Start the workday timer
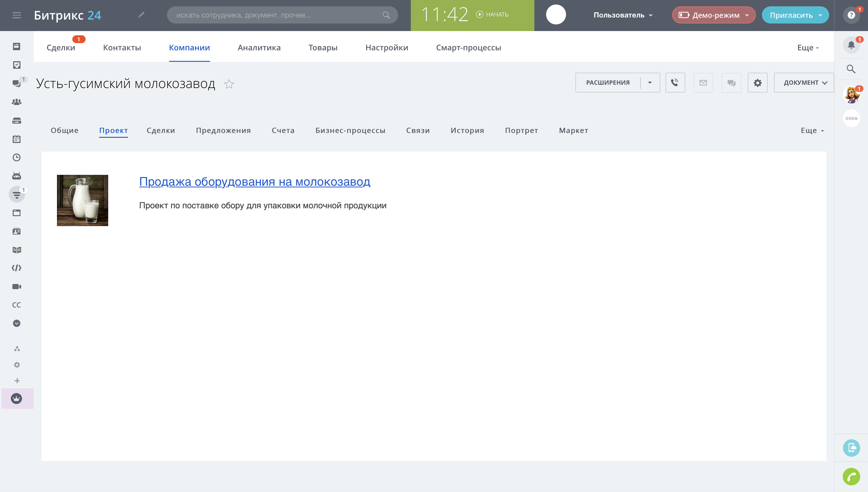 492,14
